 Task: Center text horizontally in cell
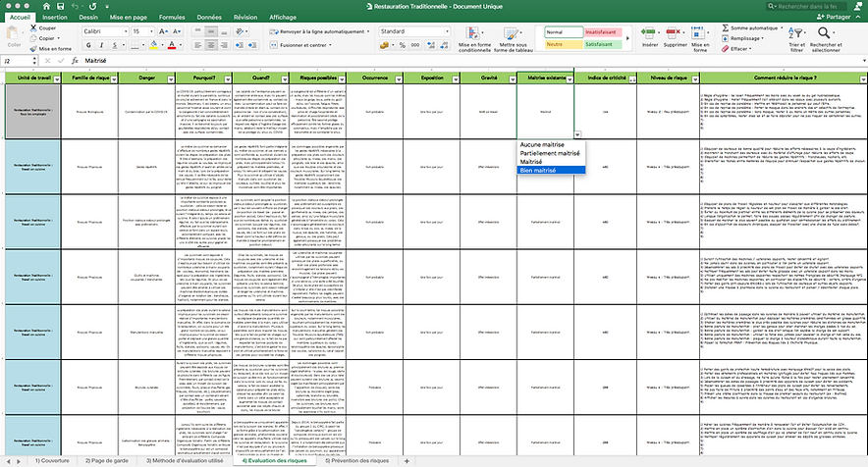click(210, 45)
